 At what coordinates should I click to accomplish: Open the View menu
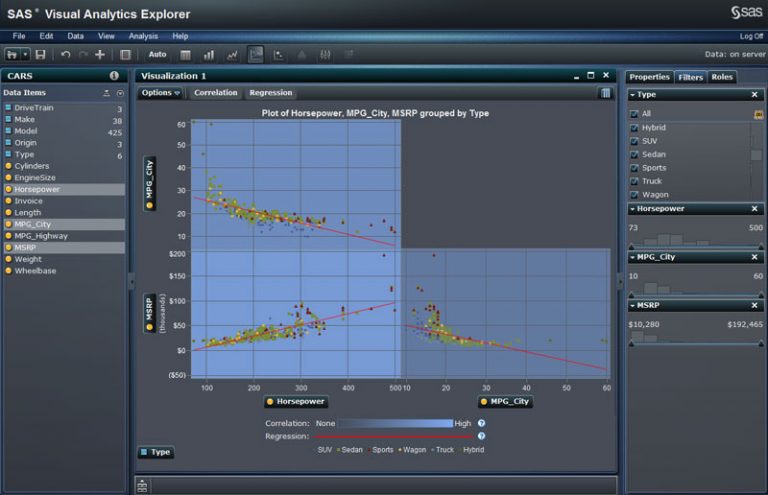tap(106, 36)
